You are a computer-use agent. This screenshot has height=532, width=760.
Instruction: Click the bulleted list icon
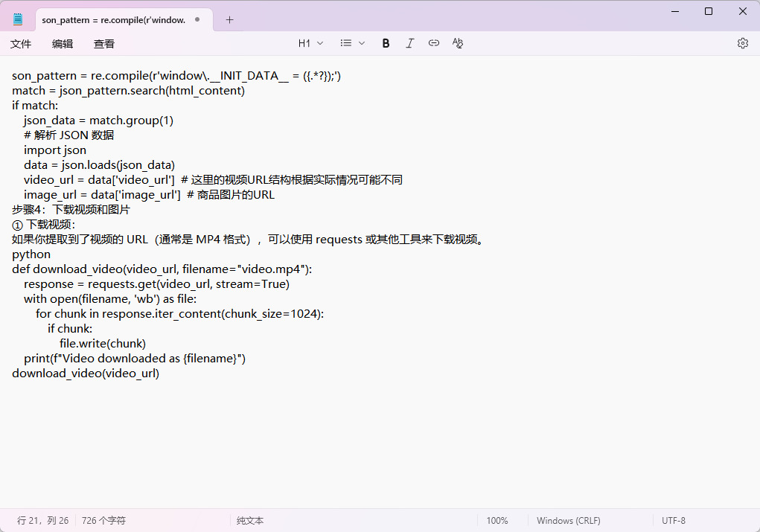click(345, 43)
